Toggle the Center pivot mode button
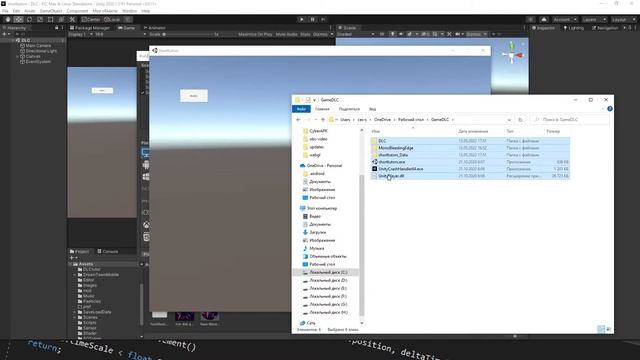640x360 pixels. click(x=91, y=19)
